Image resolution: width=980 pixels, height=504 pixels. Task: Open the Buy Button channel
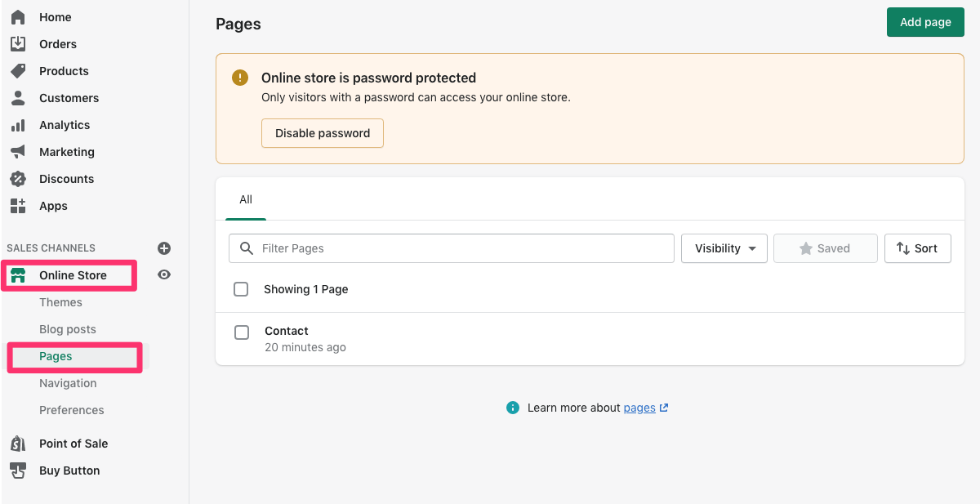point(69,470)
